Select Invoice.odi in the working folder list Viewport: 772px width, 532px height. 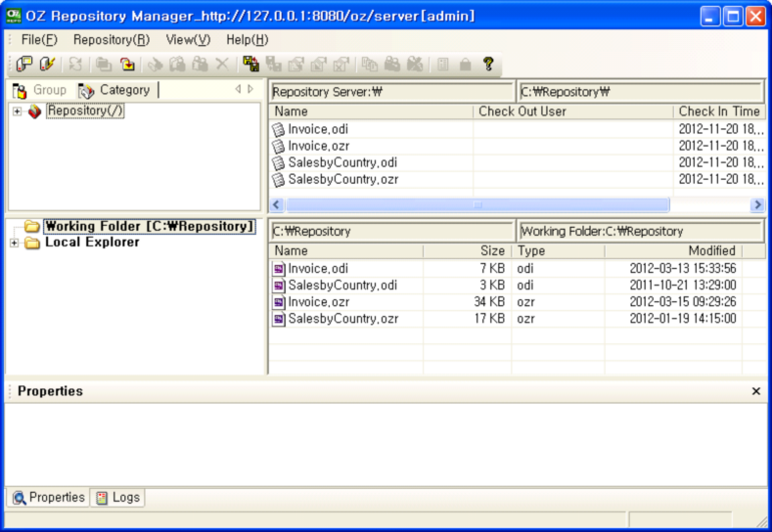point(318,269)
